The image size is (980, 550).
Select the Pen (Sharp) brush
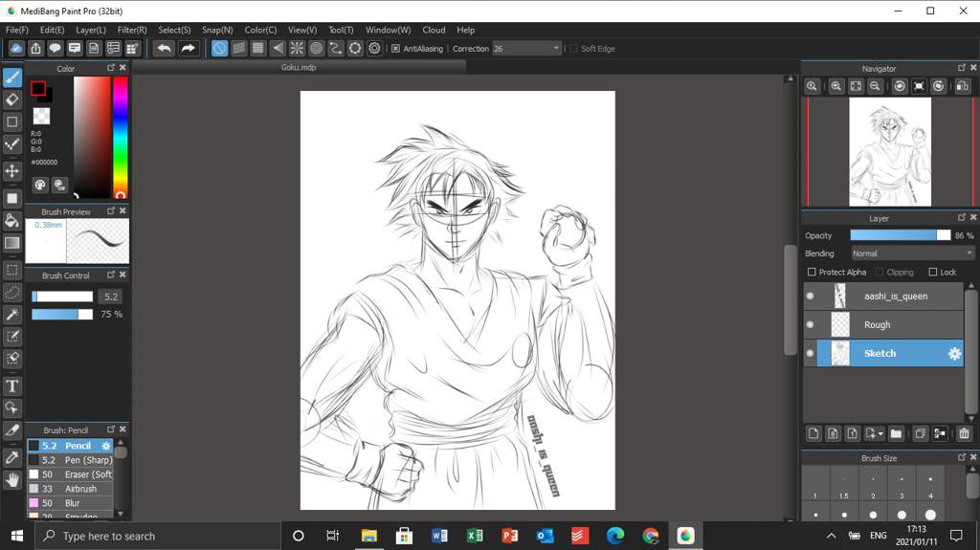click(71, 460)
